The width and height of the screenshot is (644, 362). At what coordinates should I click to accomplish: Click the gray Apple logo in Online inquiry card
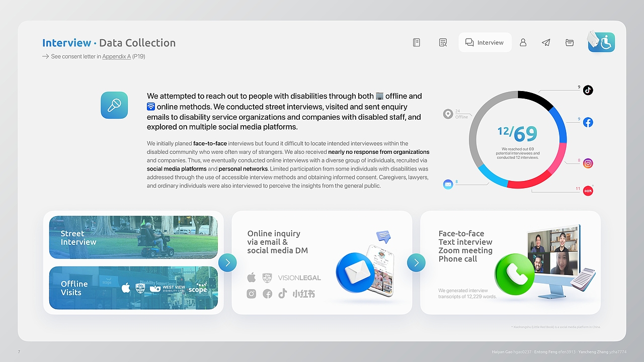point(252,278)
